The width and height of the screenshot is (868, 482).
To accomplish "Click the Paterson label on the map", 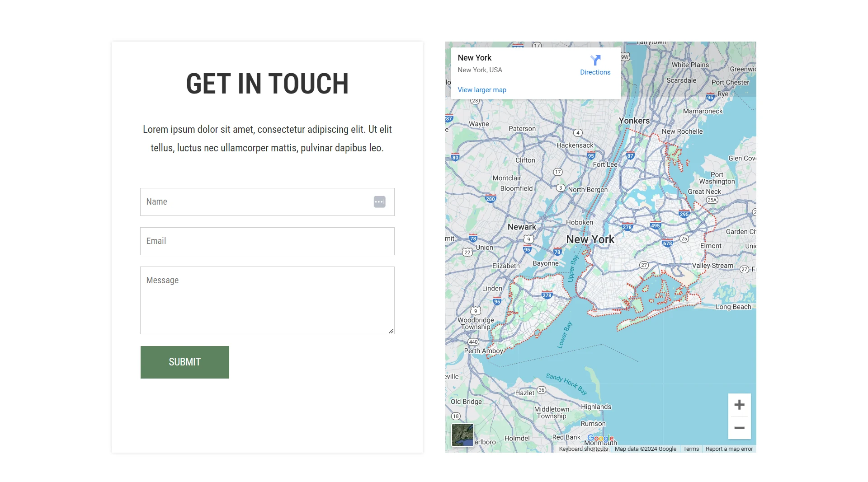I will coord(522,129).
